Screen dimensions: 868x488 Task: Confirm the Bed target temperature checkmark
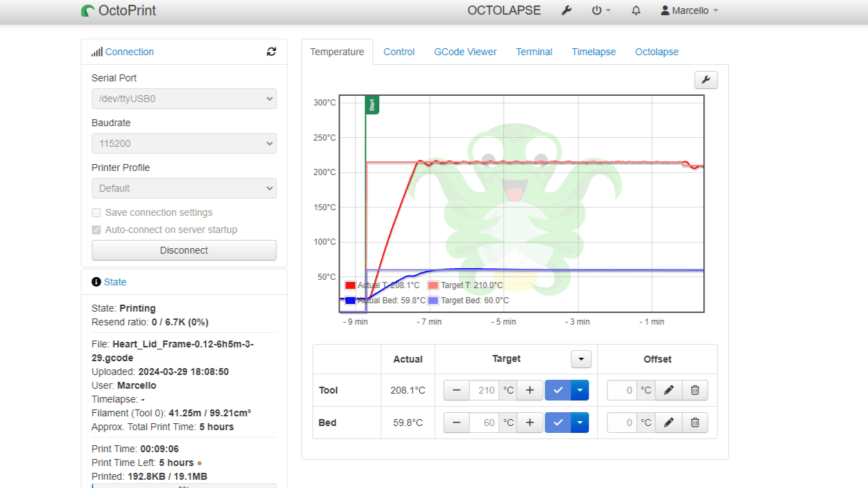[558, 422]
